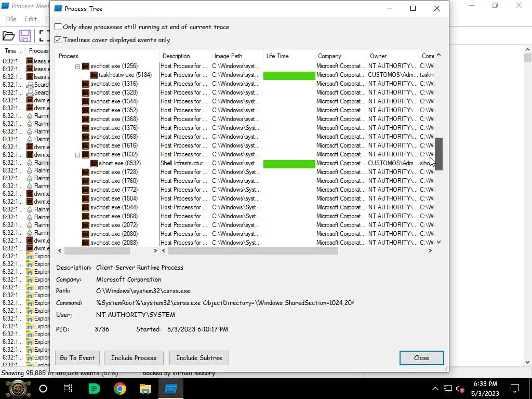Click the scroll down arrow of process list
This screenshot has height=399, width=532.
click(438, 242)
